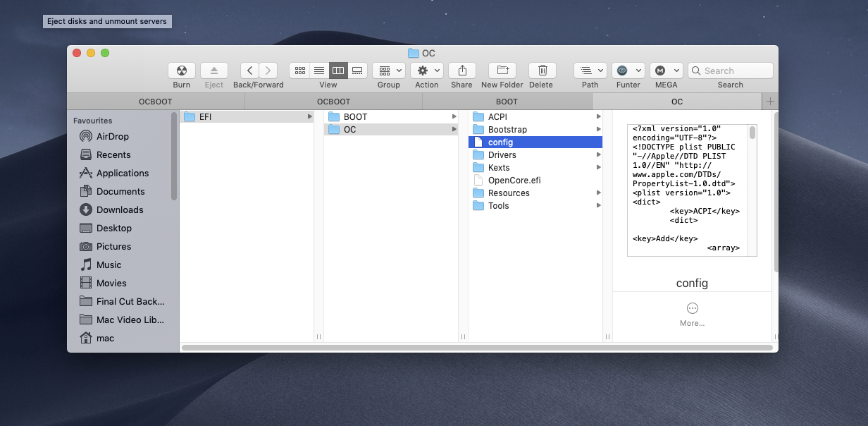Open Downloads from the sidebar
Screen dimensions: 868x426
pyautogui.click(x=119, y=209)
